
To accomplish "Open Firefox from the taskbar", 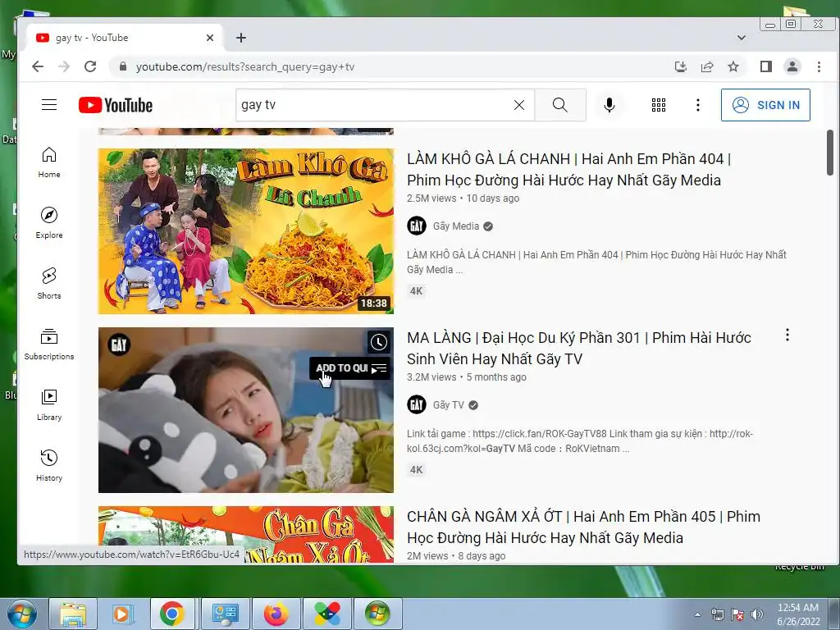I will (276, 614).
